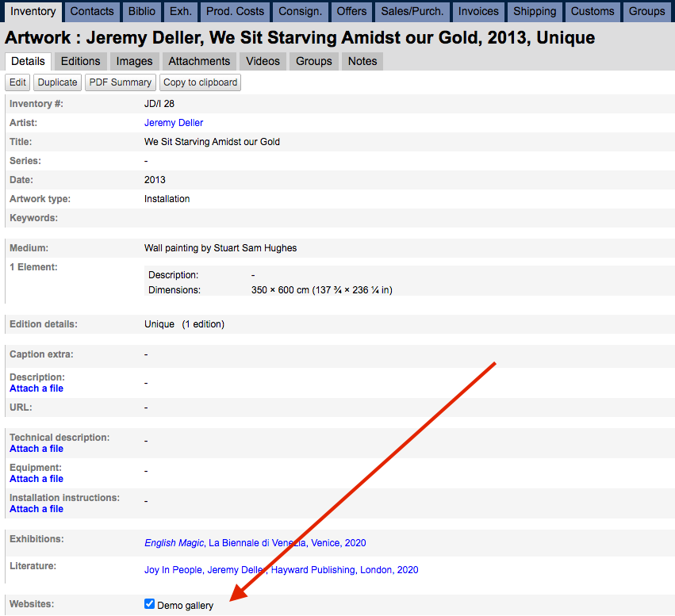Open the Contacts tab
The width and height of the screenshot is (675, 616).
[x=92, y=11]
